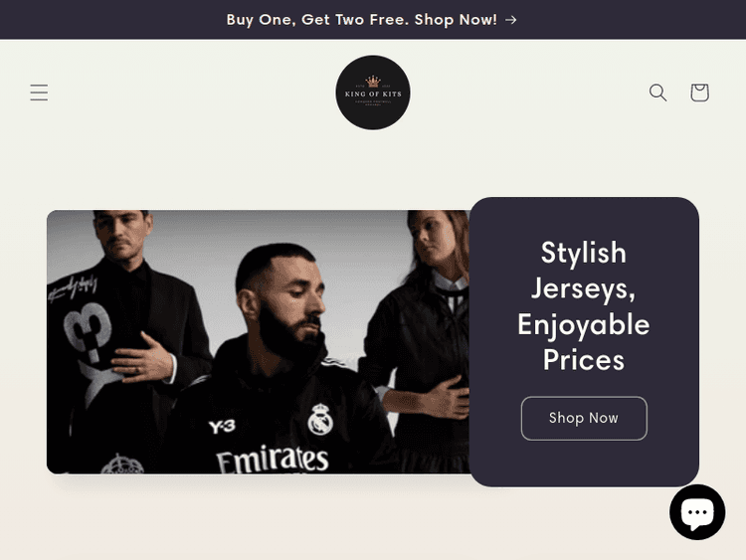Click the Stylish Jerseys, Enjoyable Prices heading
Viewport: 746px width, 560px height.
coord(584,306)
